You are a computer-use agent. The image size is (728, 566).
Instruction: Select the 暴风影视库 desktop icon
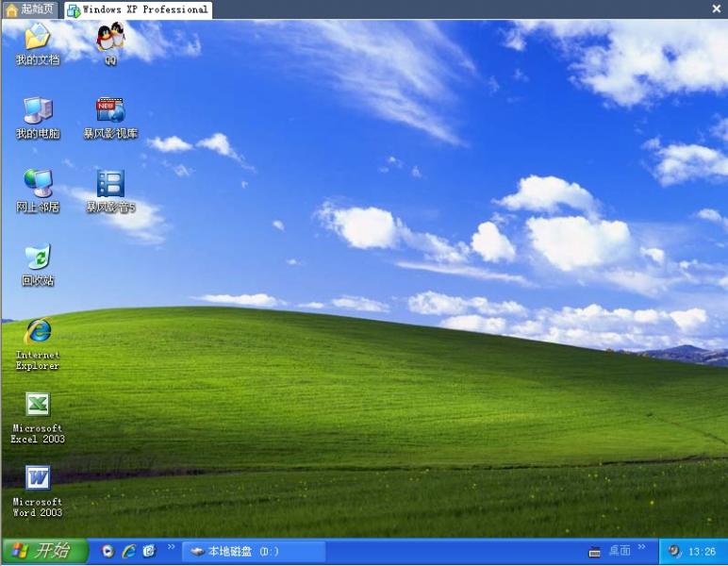coord(110,112)
